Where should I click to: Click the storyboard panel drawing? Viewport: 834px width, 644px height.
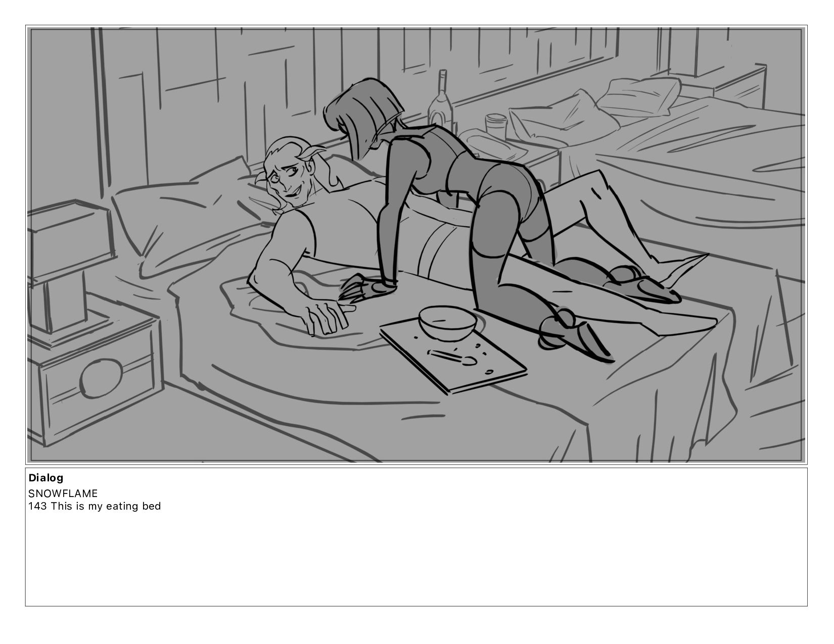(x=416, y=245)
